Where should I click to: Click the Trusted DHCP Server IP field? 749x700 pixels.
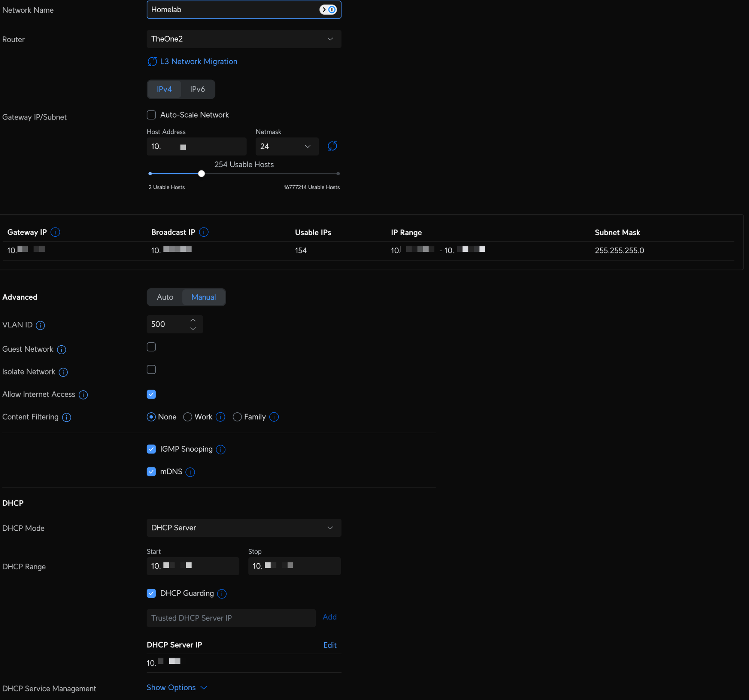231,618
